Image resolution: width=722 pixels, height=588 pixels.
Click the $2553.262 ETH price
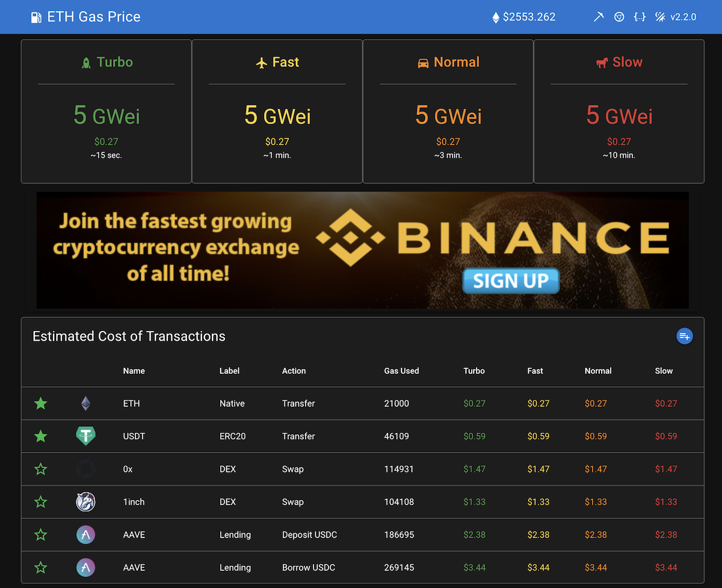pyautogui.click(x=529, y=17)
